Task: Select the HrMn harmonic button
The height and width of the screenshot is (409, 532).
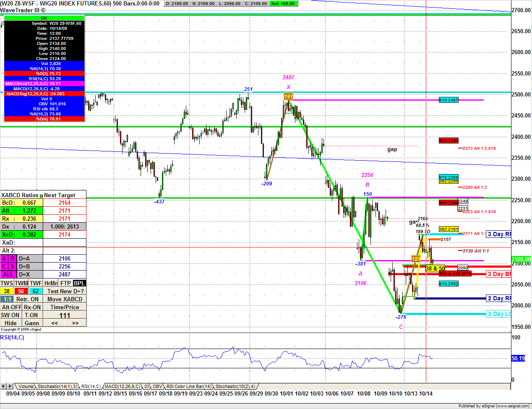Action: [x=50, y=283]
